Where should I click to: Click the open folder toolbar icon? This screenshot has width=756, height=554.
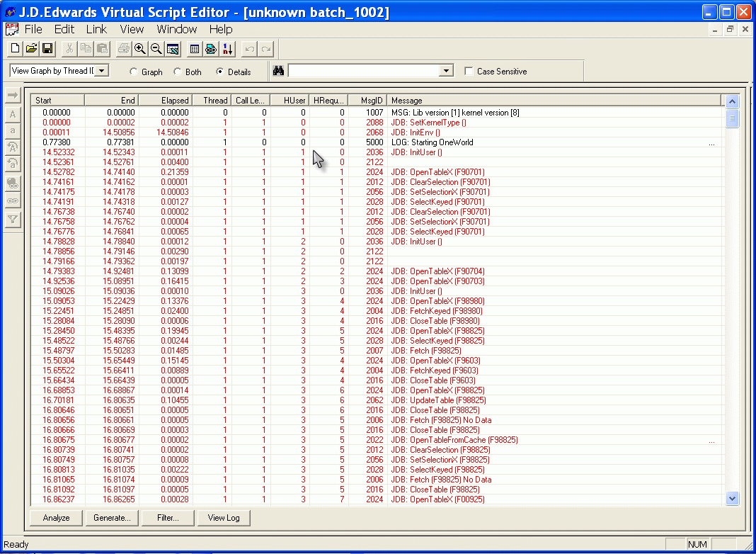click(31, 48)
